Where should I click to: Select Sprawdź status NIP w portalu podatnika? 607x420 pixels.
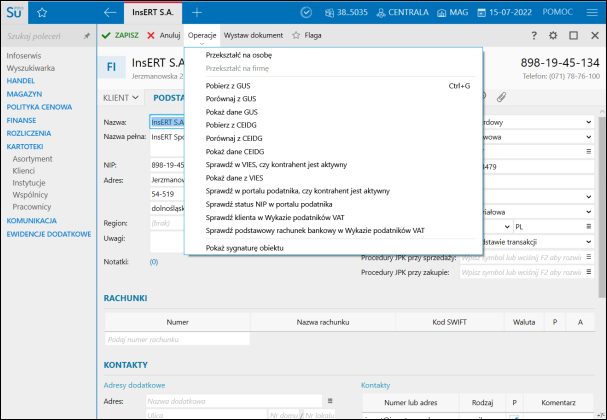pyautogui.click(x=269, y=204)
